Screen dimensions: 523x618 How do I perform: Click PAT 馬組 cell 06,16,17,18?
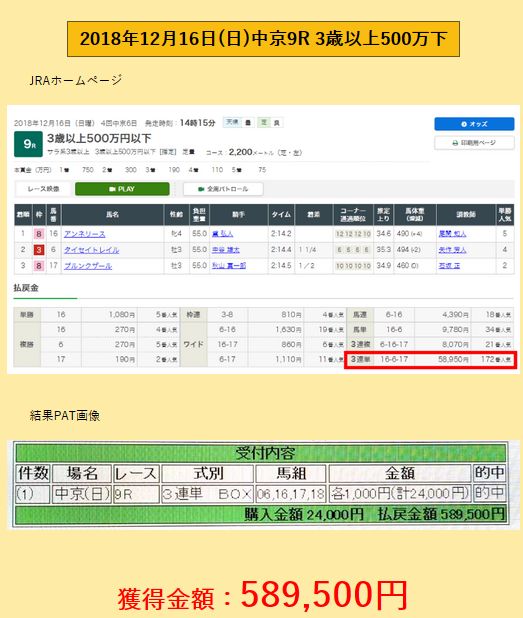(x=291, y=494)
